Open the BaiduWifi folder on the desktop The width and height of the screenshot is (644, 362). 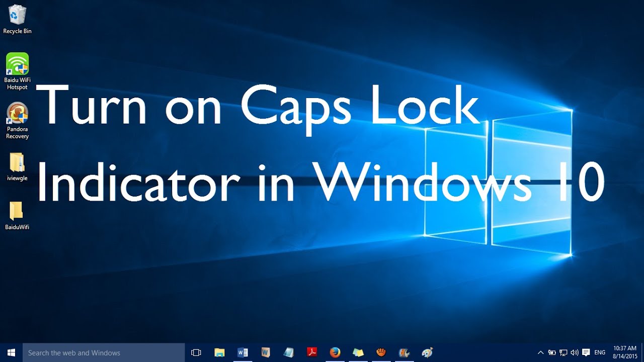(x=17, y=211)
